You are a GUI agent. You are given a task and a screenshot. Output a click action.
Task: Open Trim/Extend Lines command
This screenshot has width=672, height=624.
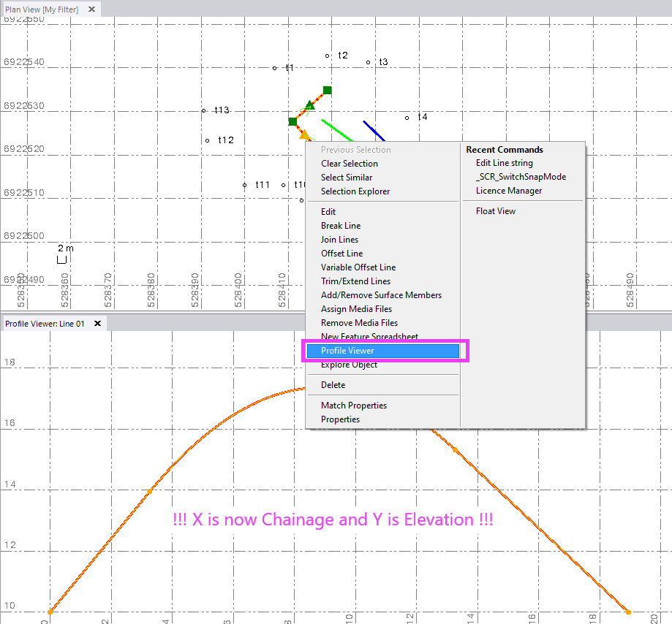355,281
